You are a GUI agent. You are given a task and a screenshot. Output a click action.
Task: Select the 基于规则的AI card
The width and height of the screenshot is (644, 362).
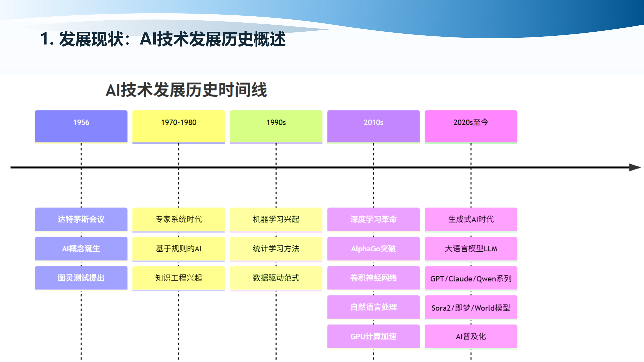[x=179, y=249]
